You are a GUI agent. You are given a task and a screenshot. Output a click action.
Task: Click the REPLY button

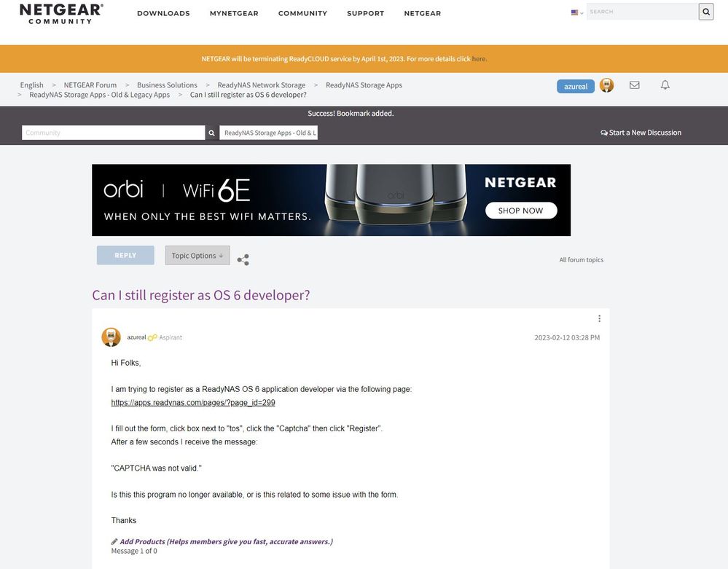pos(125,255)
